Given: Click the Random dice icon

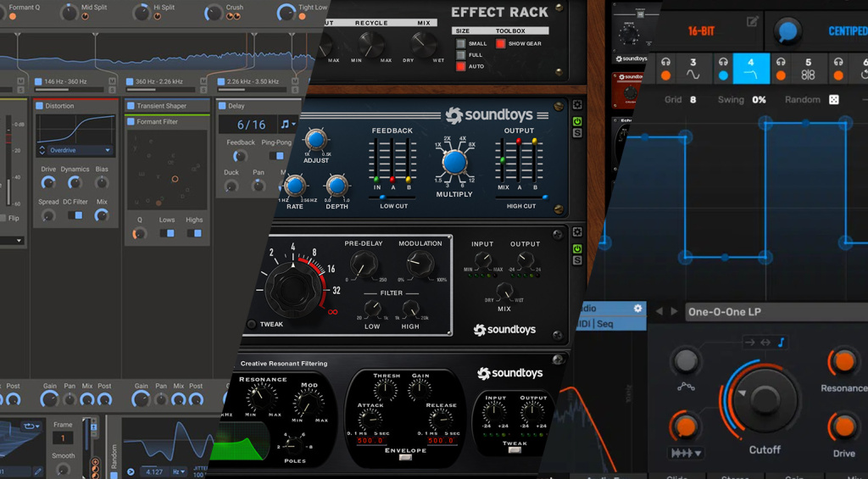Looking at the screenshot, I should (x=834, y=100).
